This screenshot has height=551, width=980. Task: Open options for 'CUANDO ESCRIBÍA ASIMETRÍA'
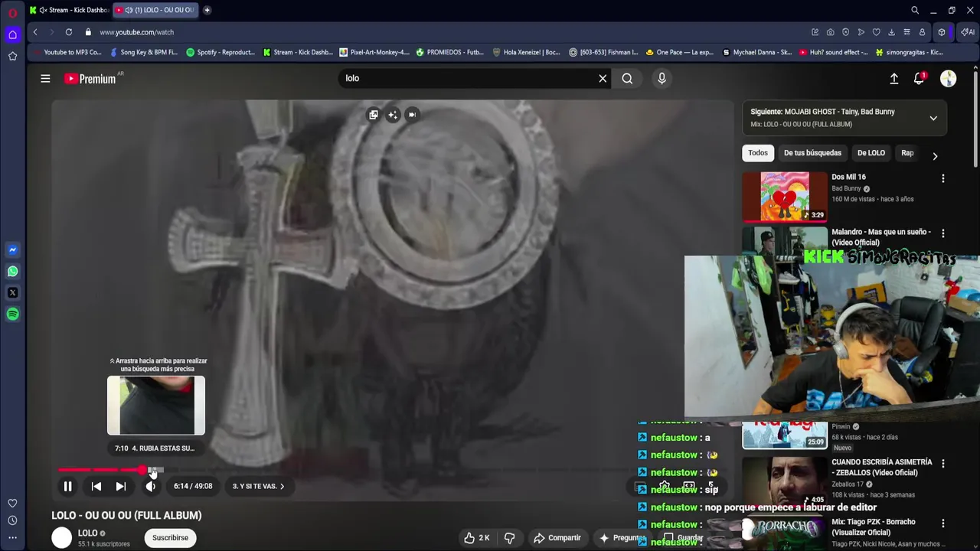[x=942, y=464]
